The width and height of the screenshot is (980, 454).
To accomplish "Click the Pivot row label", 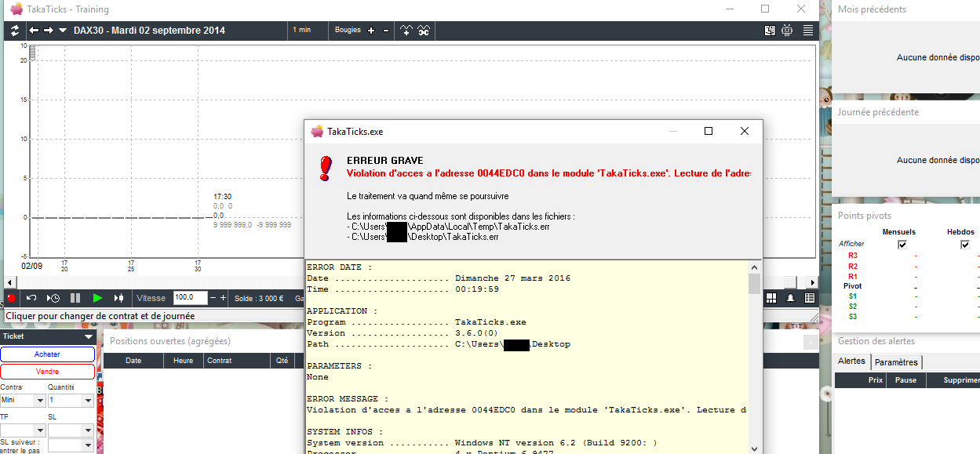I will coord(853,286).
